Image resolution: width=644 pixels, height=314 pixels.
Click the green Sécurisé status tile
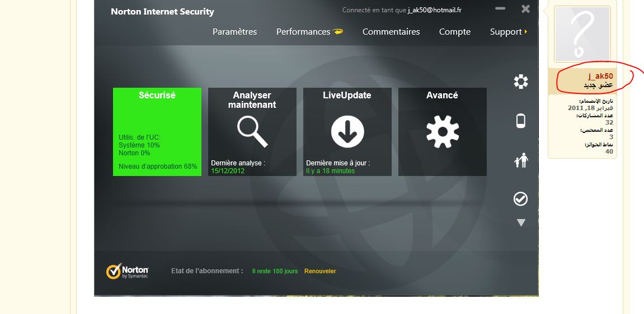coord(157,132)
